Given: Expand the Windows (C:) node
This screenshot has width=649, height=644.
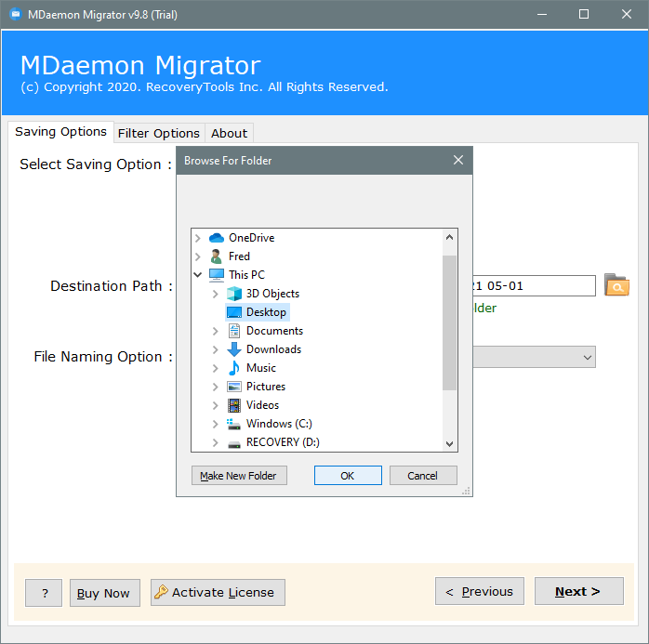Looking at the screenshot, I should pyautogui.click(x=215, y=424).
